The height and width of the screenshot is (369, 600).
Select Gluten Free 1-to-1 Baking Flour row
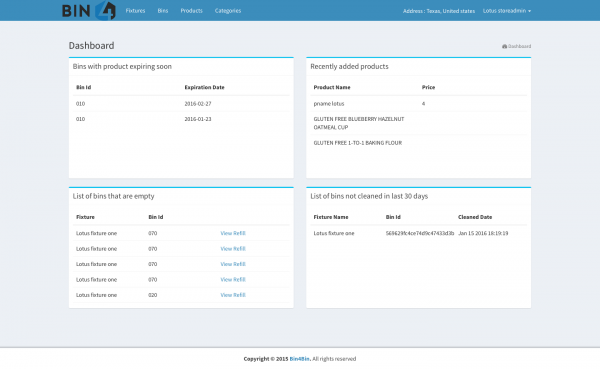coord(419,143)
